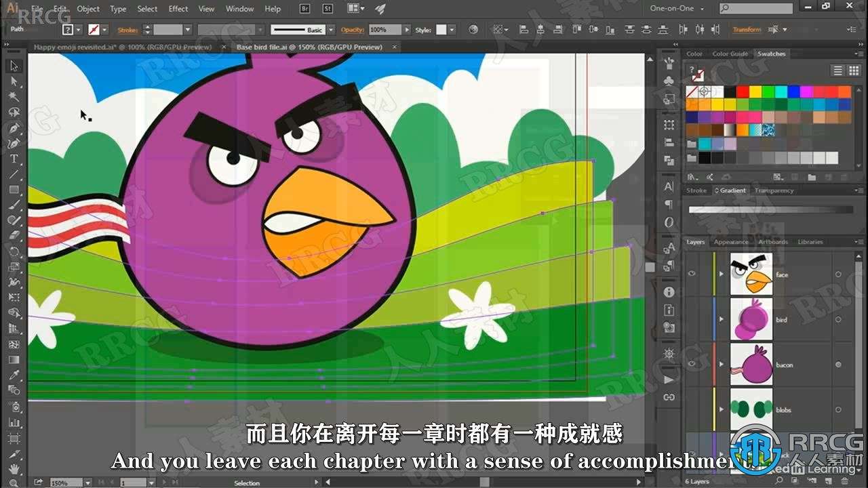Click the Recolor Artwork wheel icon
This screenshot has height=488, width=868.
(x=473, y=30)
